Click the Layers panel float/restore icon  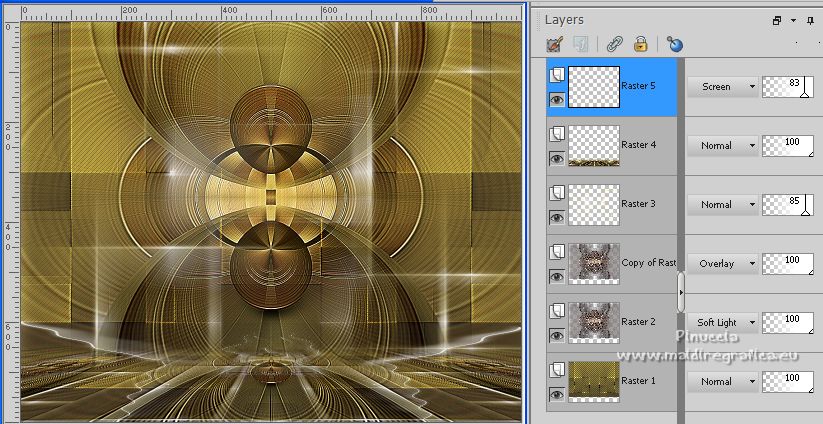point(776,20)
